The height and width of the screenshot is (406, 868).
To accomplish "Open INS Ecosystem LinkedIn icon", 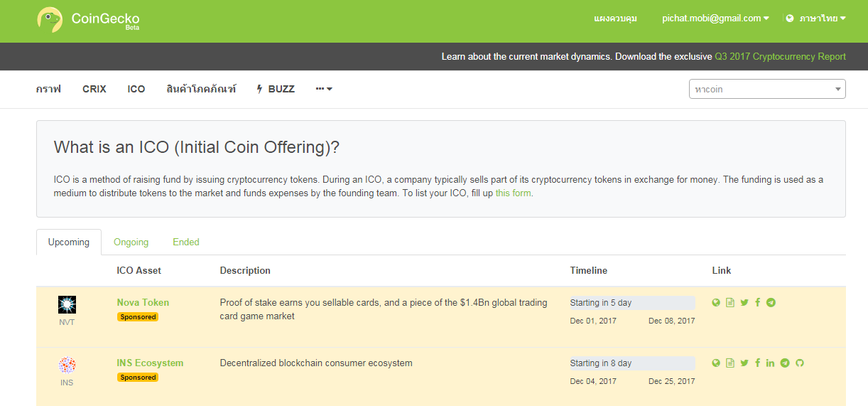I will tap(771, 363).
